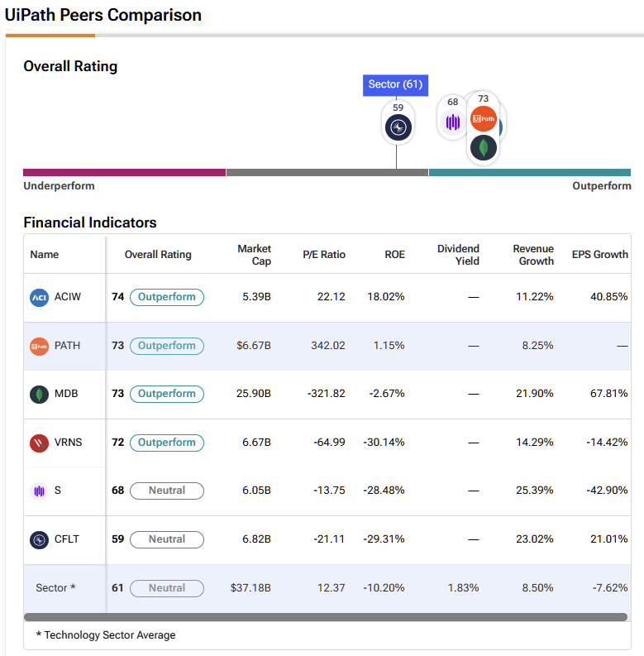Click the Sector (61) label on rating chart
This screenshot has width=644, height=656.
point(395,84)
